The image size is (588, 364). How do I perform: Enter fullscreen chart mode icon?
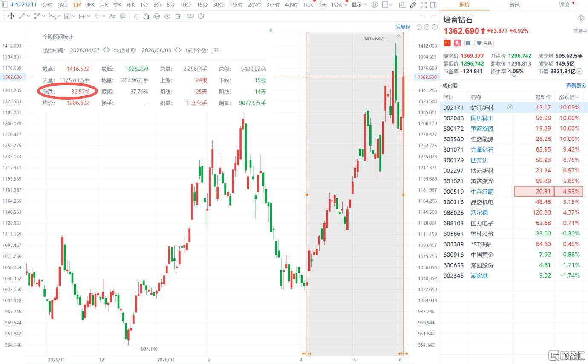click(424, 5)
